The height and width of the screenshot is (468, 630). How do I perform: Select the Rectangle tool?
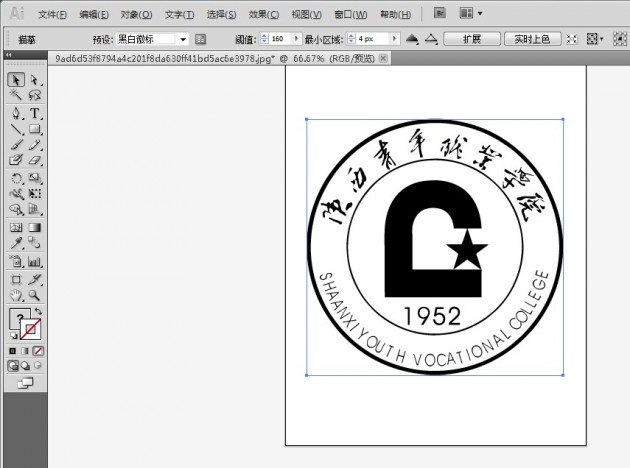click(x=35, y=129)
